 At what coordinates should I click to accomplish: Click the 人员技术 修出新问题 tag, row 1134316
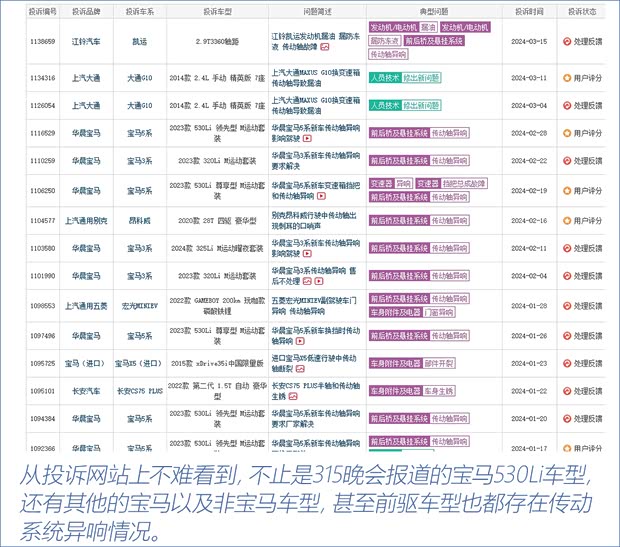[x=405, y=78]
